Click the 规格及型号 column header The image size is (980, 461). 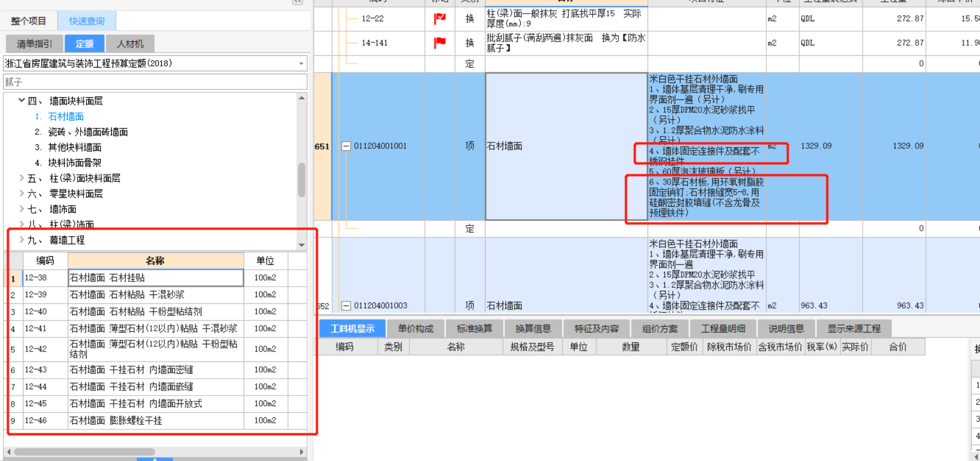click(x=533, y=347)
